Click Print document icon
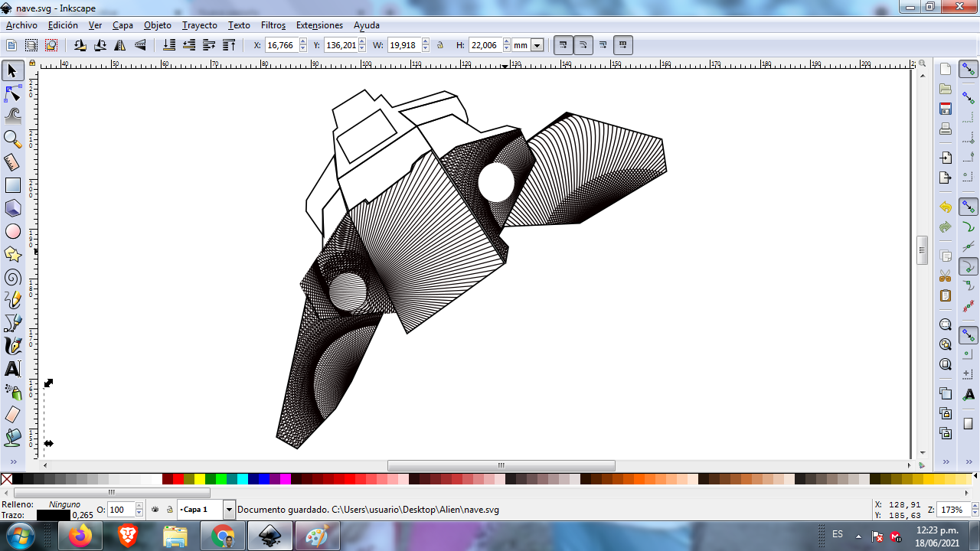This screenshot has height=551, width=980. 946,129
